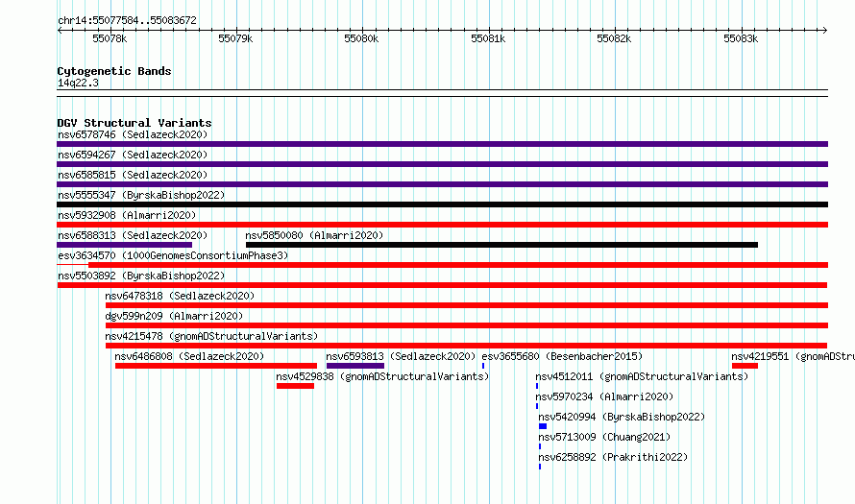Open the nsv5420994 (ByrskaBishop2022) label
The width and height of the screenshot is (855, 504).
[622, 417]
